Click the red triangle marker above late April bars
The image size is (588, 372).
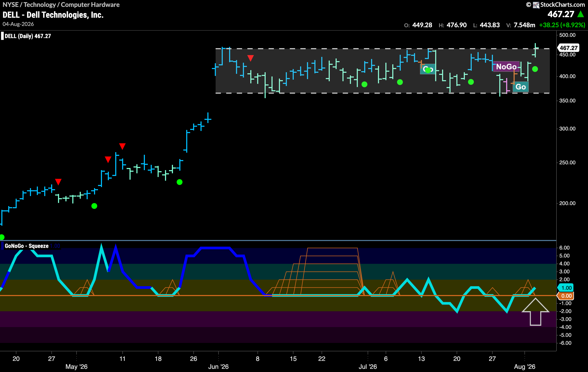tap(58, 182)
